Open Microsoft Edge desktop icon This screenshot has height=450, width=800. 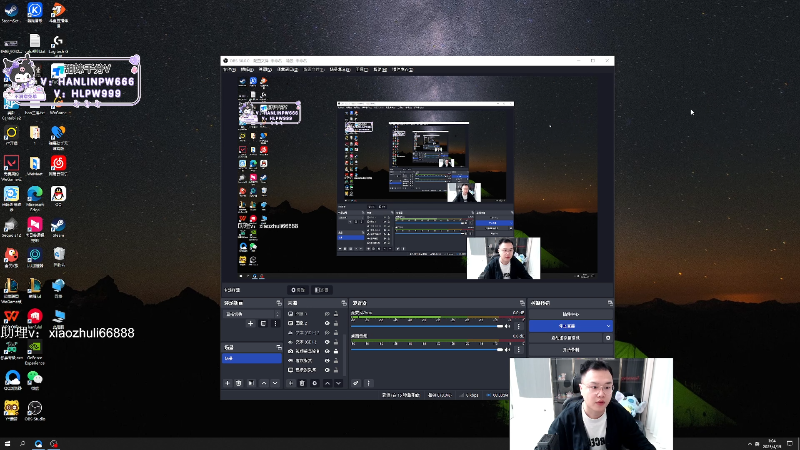tap(35, 197)
